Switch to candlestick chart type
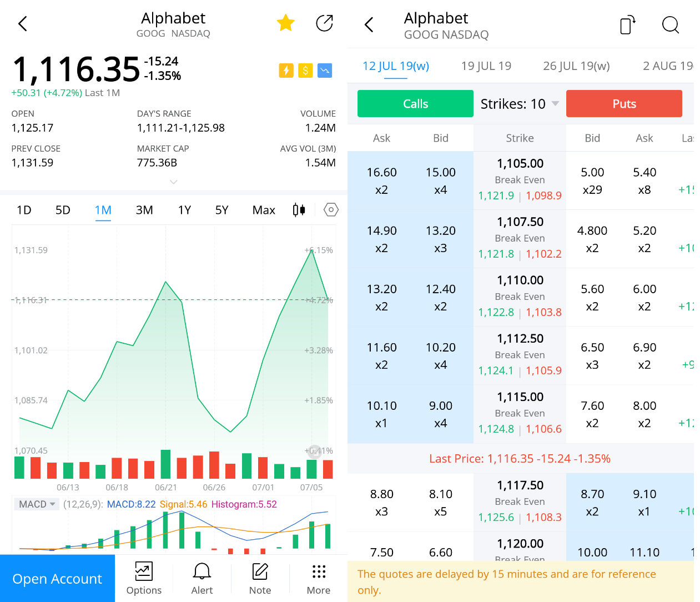The image size is (700, 602). (x=299, y=210)
